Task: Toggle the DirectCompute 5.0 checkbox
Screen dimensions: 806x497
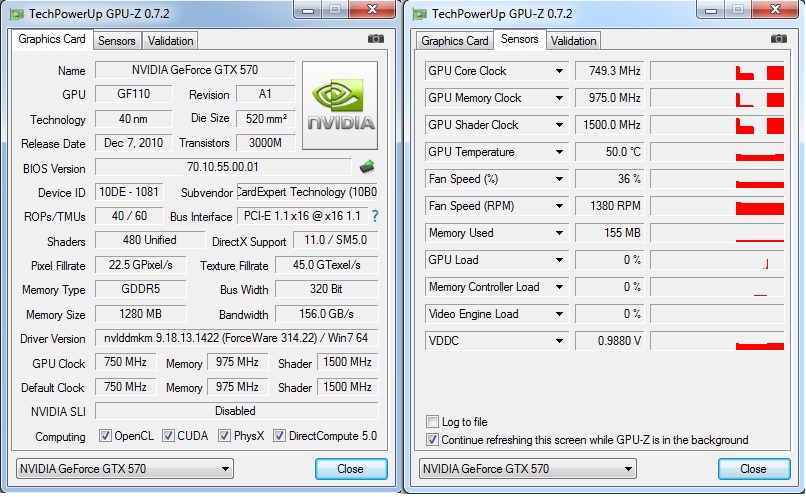Action: click(x=279, y=436)
